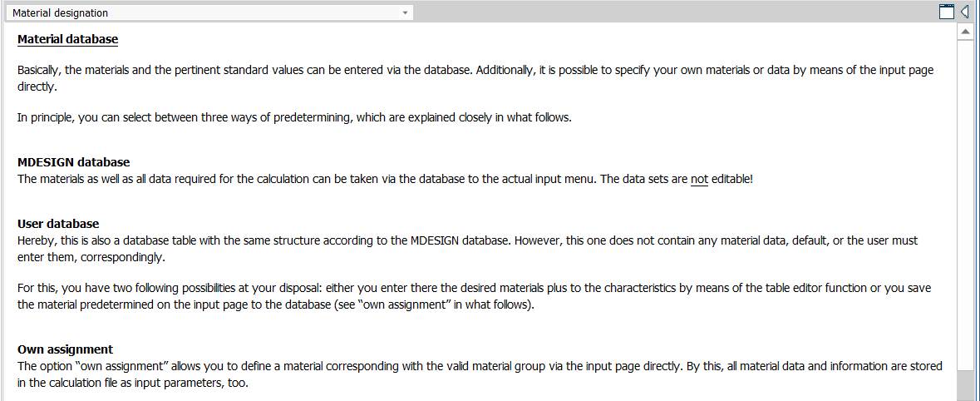The height and width of the screenshot is (401, 980).
Task: Click the MDESIGN database heading
Action: coord(74,162)
